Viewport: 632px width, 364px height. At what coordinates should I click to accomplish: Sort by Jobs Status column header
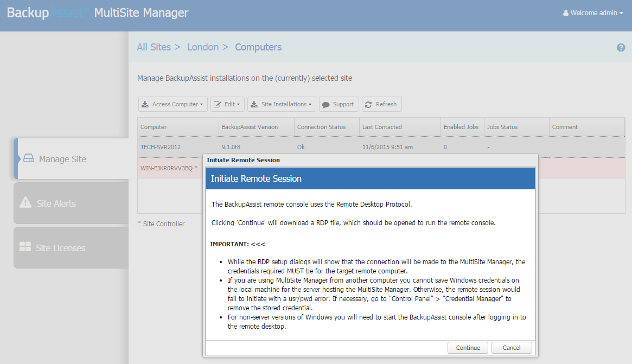[516, 127]
